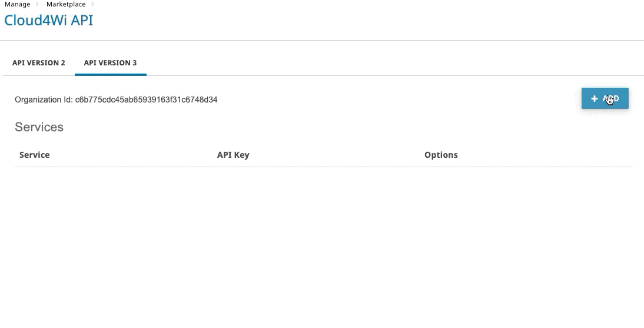Screen dimensions: 644x328
Task: Click the plus icon on the Add button
Action: point(594,99)
